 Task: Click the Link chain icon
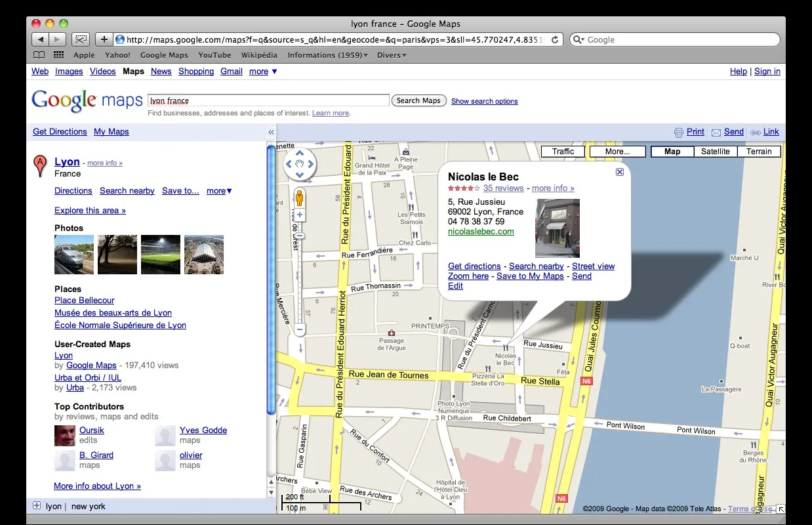756,132
